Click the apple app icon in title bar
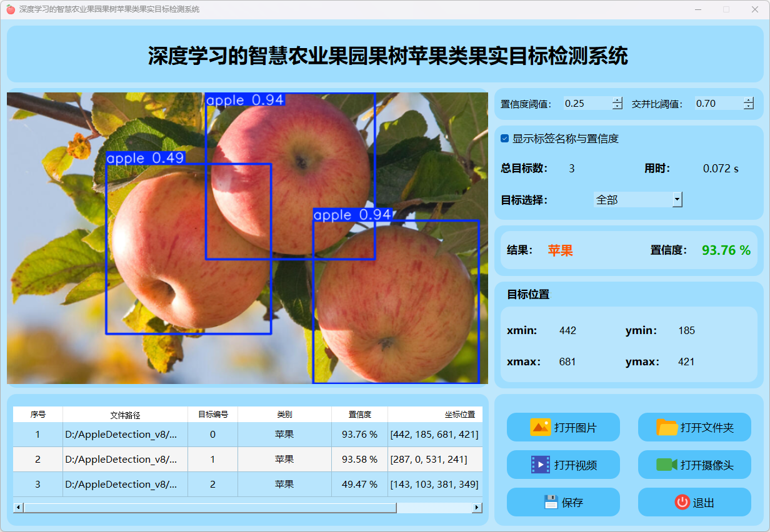The width and height of the screenshot is (770, 532). pyautogui.click(x=11, y=9)
